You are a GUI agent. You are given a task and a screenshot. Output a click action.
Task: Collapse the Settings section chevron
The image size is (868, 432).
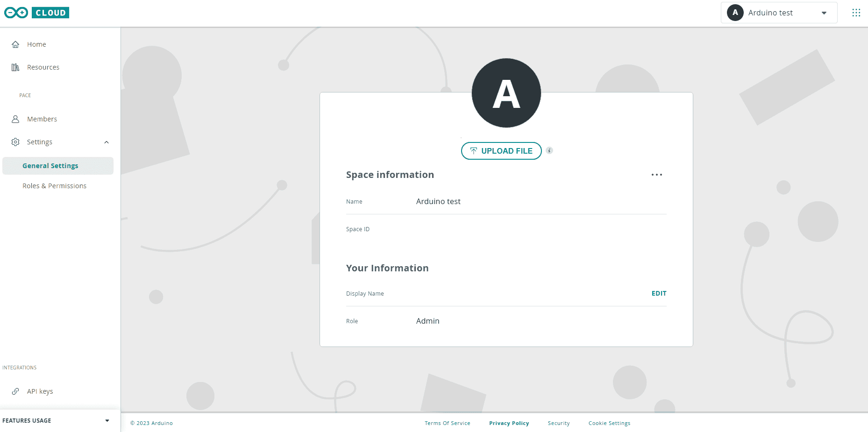click(107, 142)
